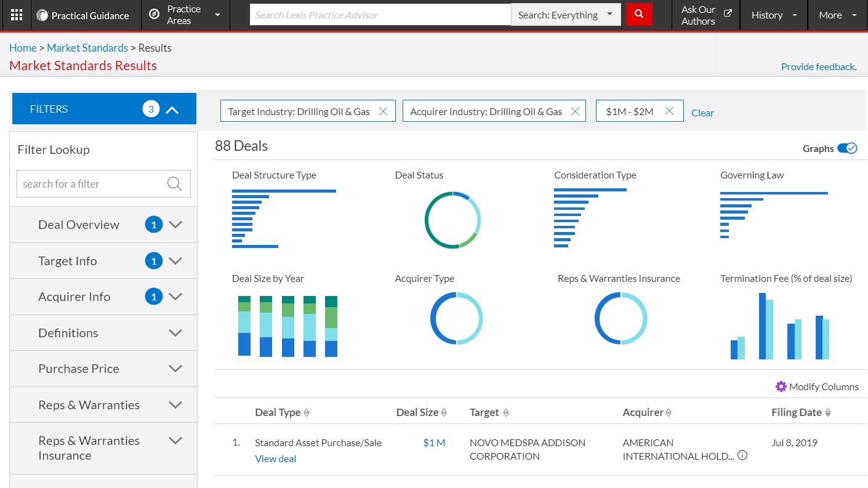Go to the Home breadcrumb link

pos(23,48)
